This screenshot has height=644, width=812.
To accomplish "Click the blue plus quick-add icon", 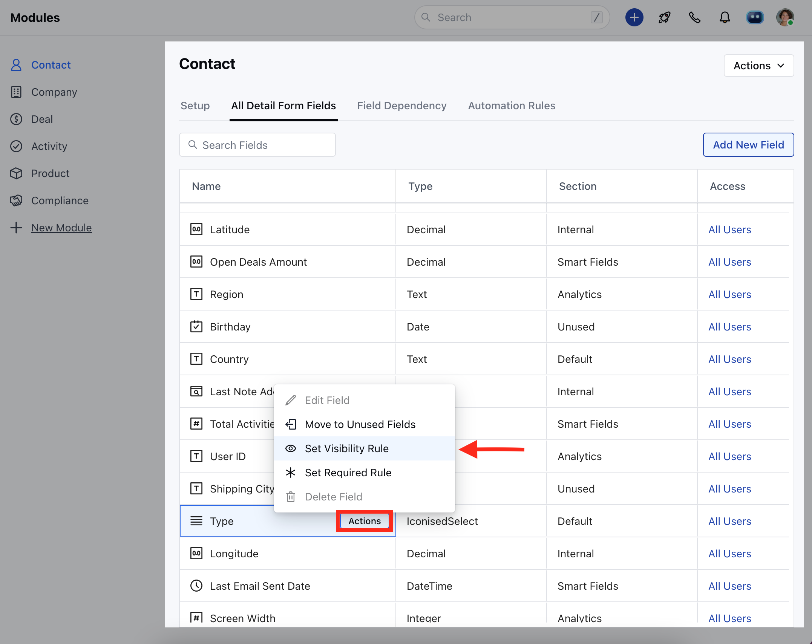I will (x=634, y=17).
